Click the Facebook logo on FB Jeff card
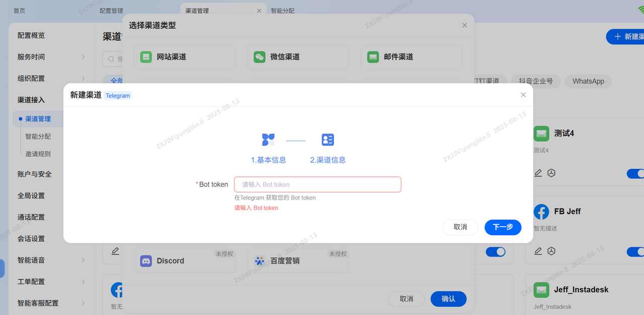Viewport: 644px width, 315px height. coord(541,212)
